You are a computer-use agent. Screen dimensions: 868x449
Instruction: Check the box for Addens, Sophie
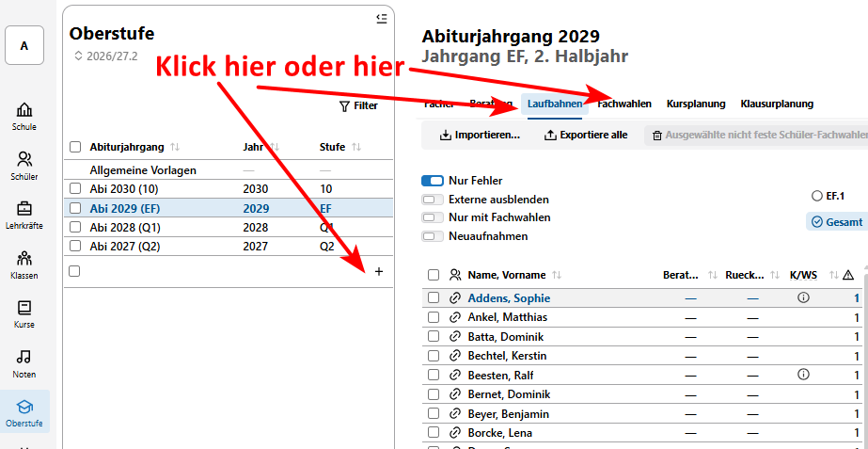click(434, 298)
